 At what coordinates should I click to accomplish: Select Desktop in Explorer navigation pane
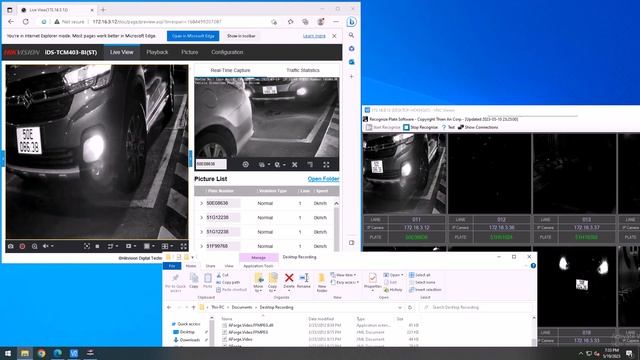(187, 332)
